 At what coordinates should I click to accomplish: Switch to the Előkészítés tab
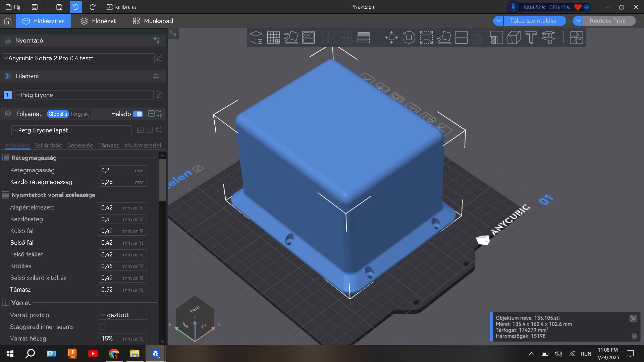[x=44, y=21]
